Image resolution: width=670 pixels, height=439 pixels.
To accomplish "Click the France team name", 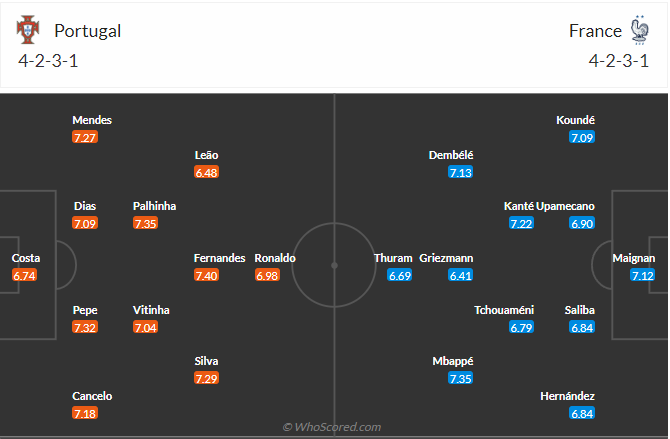I will [x=596, y=30].
